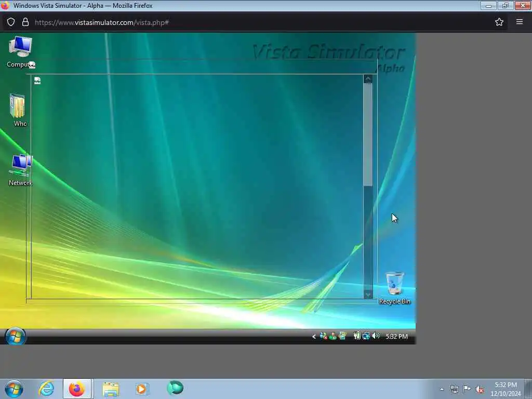Open the Vista simulator Start orb

point(15,337)
